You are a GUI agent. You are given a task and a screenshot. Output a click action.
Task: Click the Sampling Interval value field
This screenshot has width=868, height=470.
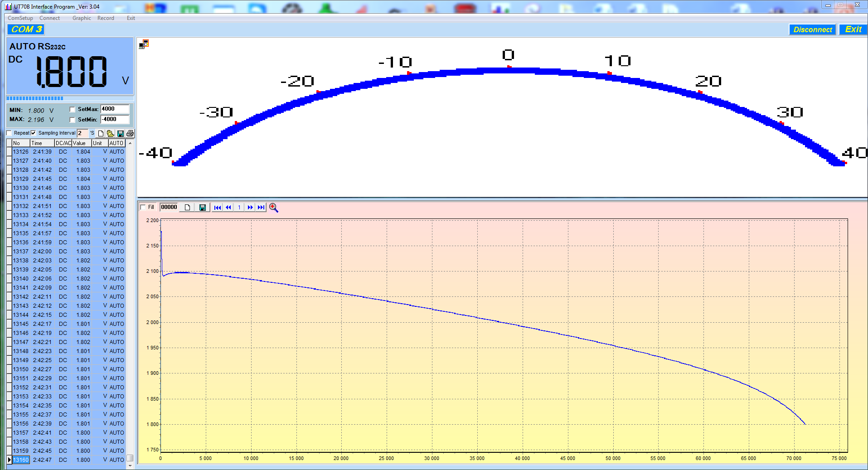82,133
